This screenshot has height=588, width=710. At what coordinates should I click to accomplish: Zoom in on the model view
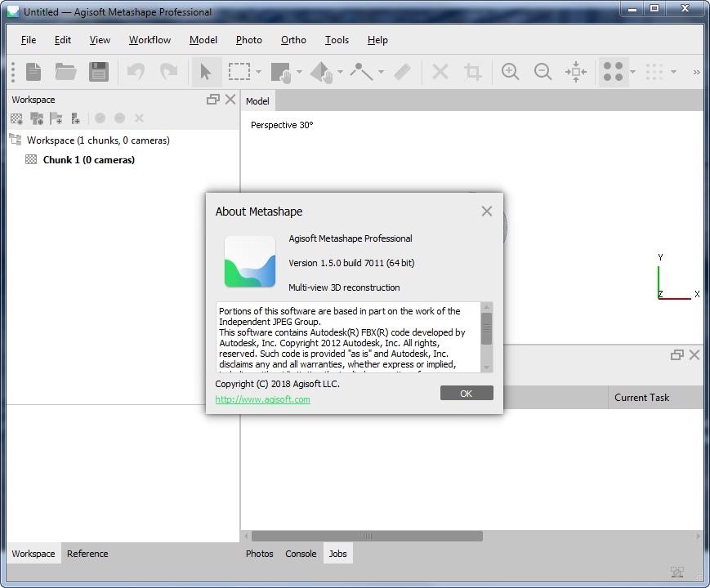pyautogui.click(x=511, y=72)
